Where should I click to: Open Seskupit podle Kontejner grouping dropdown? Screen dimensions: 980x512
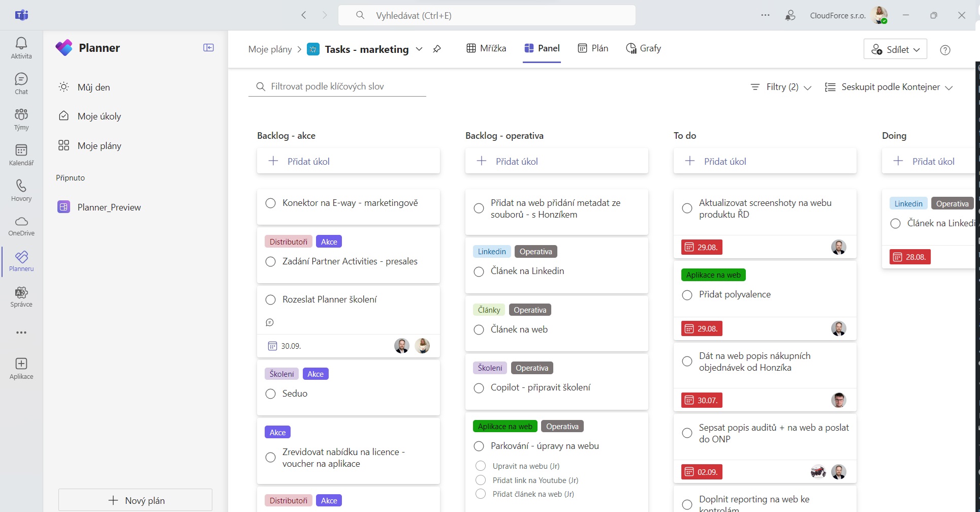(889, 87)
